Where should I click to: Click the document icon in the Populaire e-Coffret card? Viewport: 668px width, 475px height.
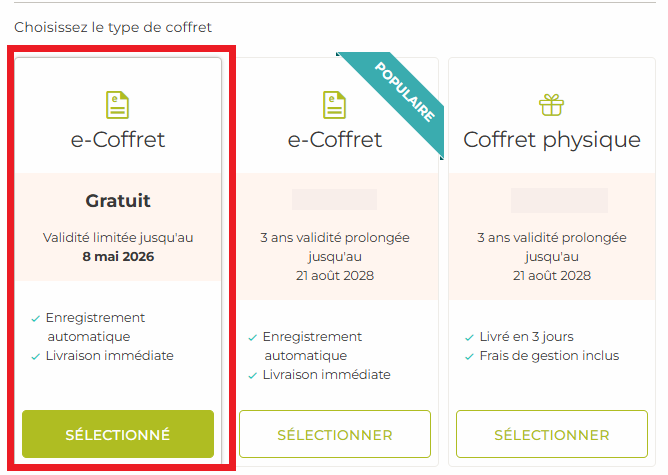tap(334, 105)
